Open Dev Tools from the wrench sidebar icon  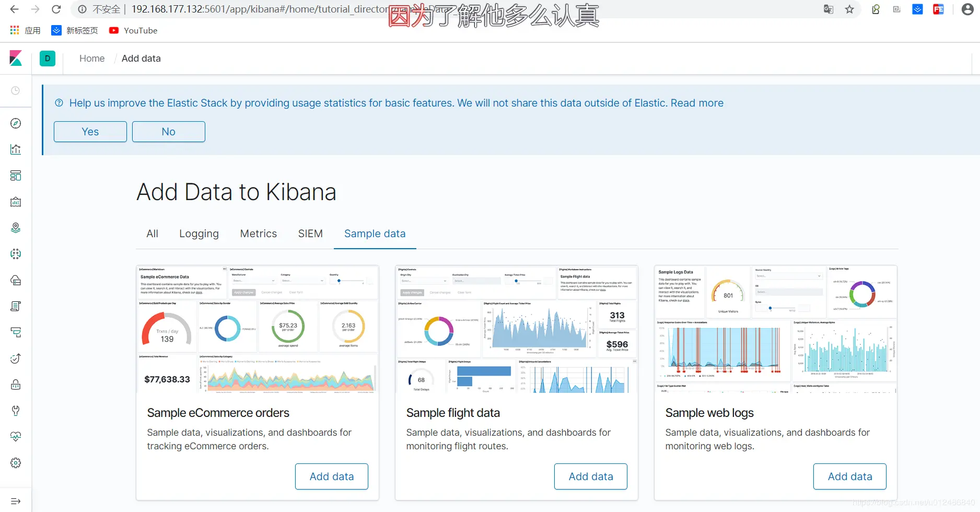pyautogui.click(x=16, y=411)
